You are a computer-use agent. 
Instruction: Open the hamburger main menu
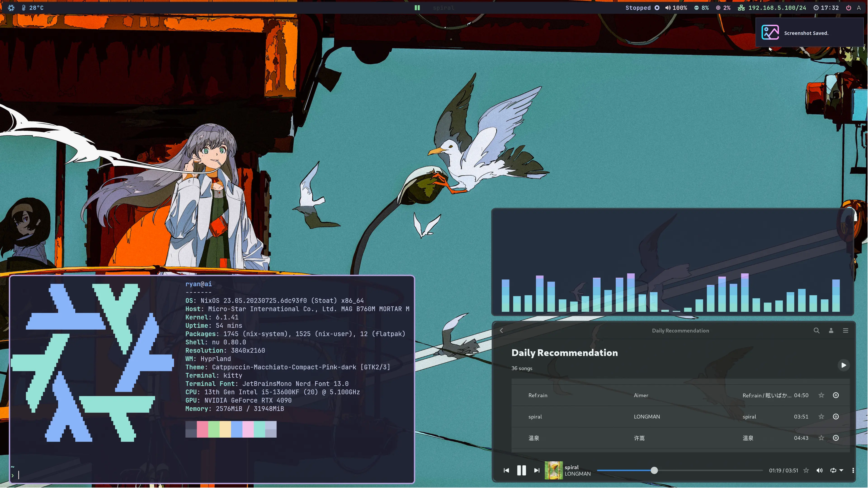[x=845, y=330]
